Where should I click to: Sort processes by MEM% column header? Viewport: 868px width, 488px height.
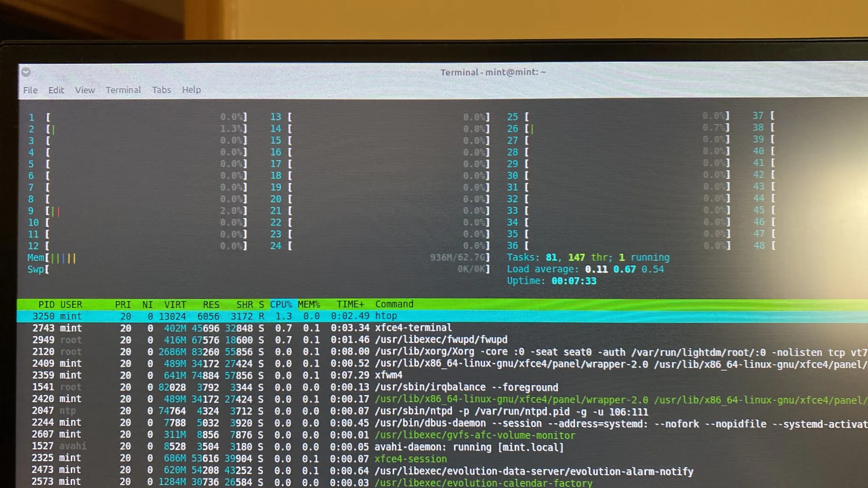[x=309, y=305]
